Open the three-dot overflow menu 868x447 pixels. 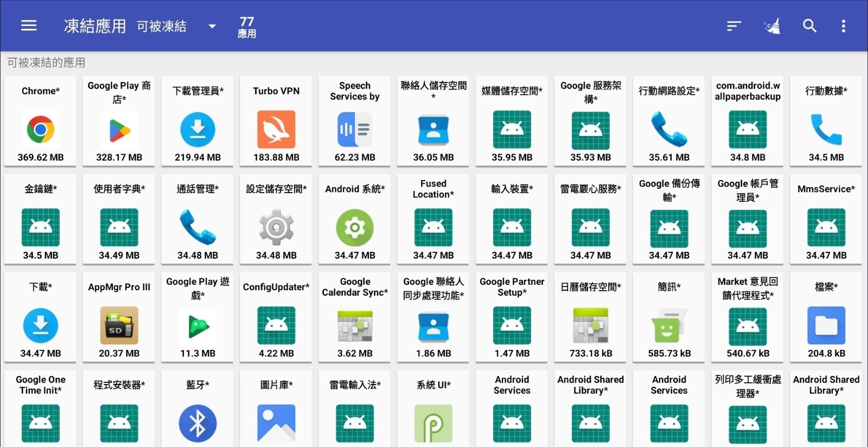843,26
